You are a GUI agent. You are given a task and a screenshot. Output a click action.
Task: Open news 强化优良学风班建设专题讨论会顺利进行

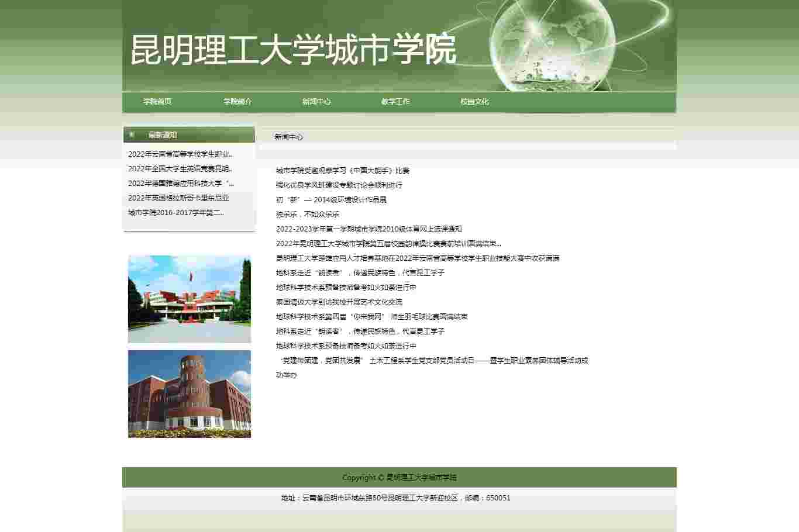(339, 185)
